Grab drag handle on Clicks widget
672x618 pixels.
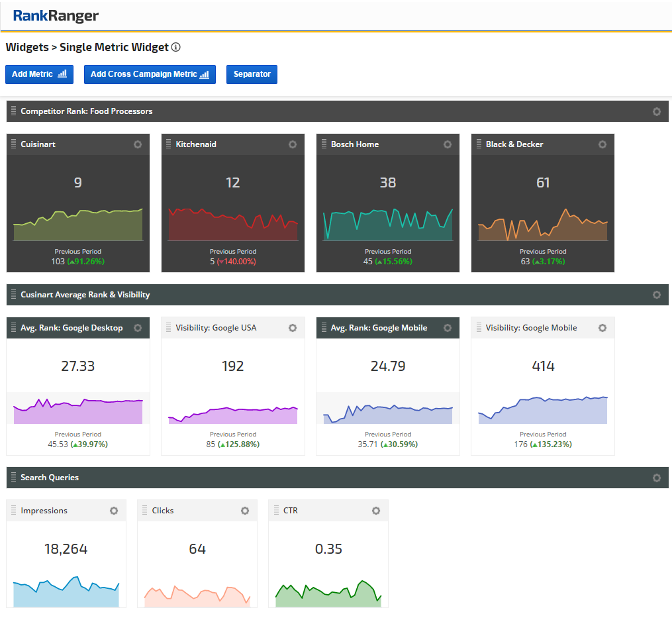(x=144, y=510)
